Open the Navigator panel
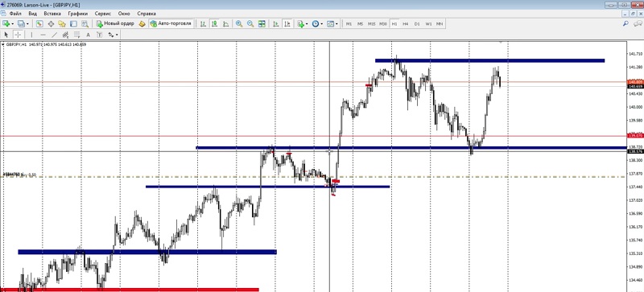 pos(62,24)
